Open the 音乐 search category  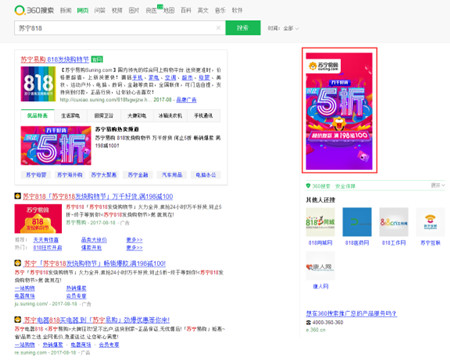tap(220, 10)
